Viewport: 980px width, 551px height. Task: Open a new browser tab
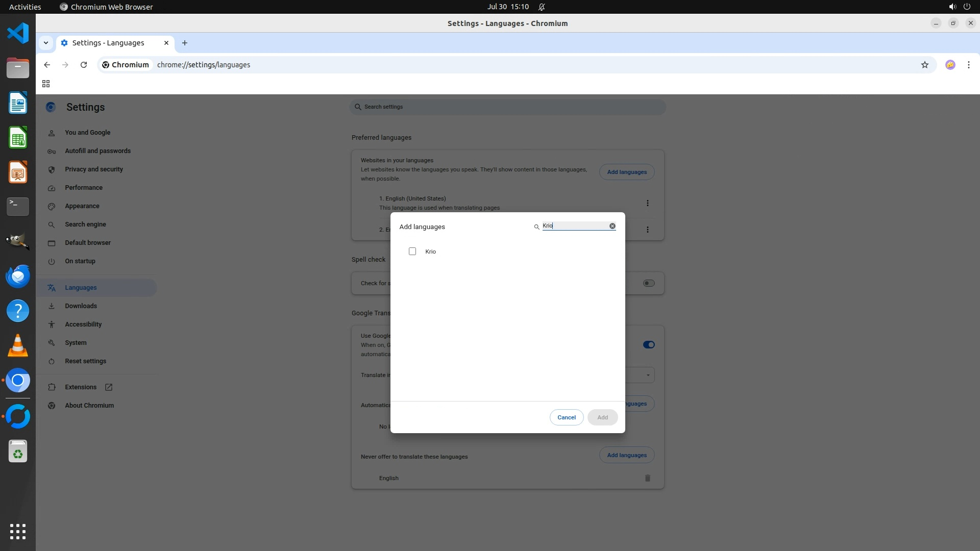185,43
